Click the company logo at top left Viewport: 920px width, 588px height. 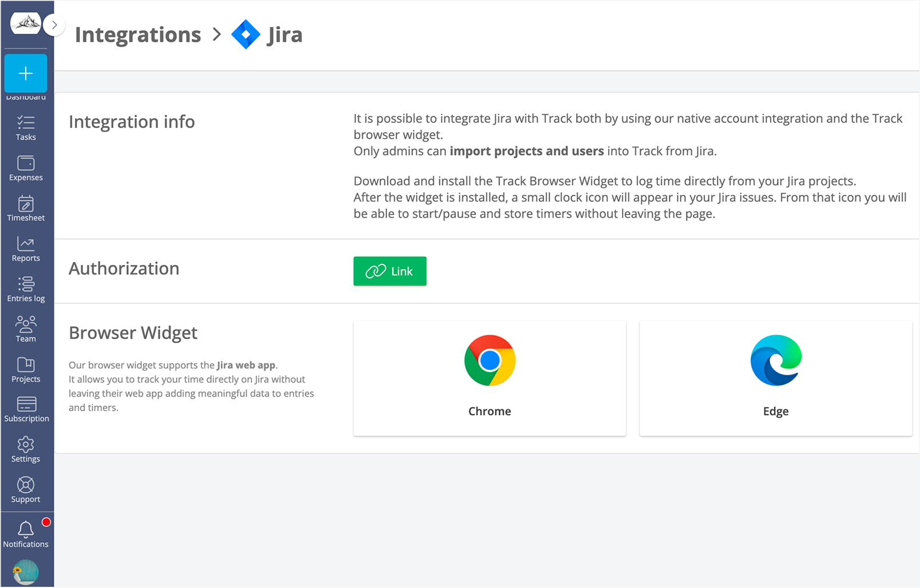click(26, 23)
